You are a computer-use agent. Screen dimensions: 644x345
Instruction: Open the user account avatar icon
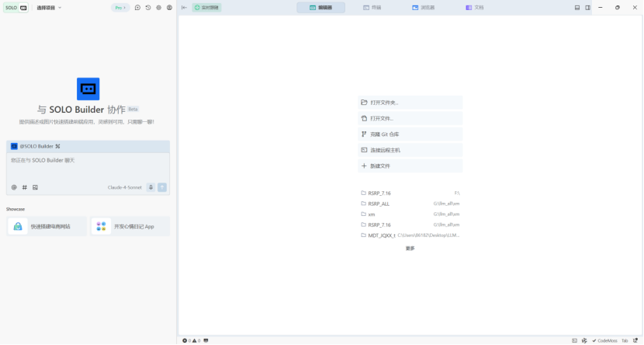[x=170, y=8]
